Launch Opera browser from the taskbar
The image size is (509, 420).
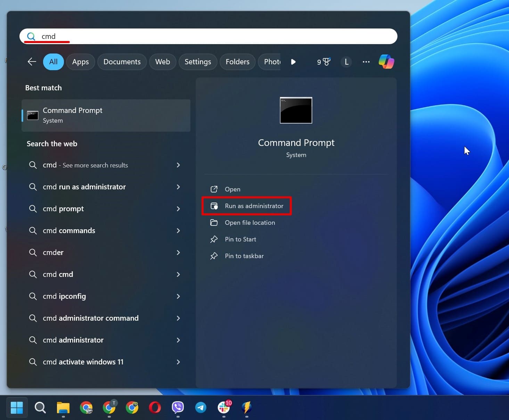155,408
